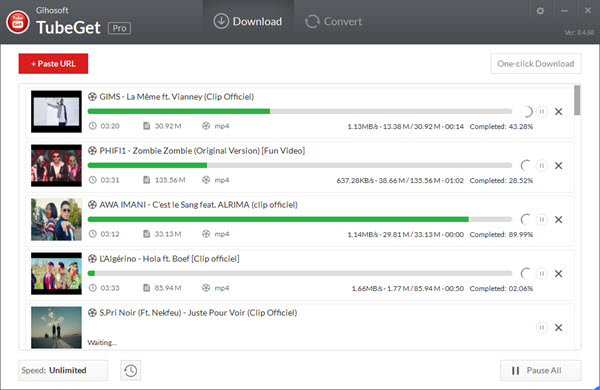This screenshot has width=600, height=390.
Task: Click the film reel icon beside AWA IMANI title
Action: (92, 204)
